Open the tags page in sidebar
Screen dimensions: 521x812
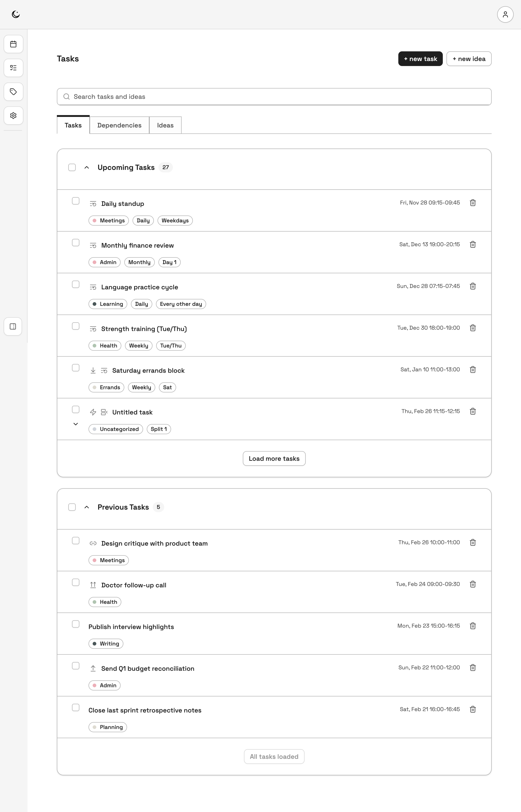[14, 92]
